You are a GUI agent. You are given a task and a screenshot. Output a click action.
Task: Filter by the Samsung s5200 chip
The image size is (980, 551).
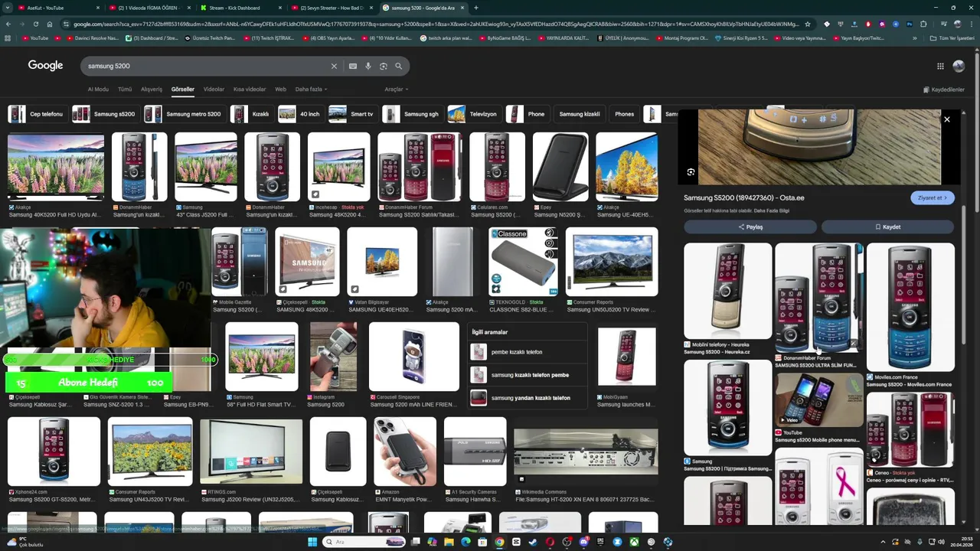pos(105,114)
